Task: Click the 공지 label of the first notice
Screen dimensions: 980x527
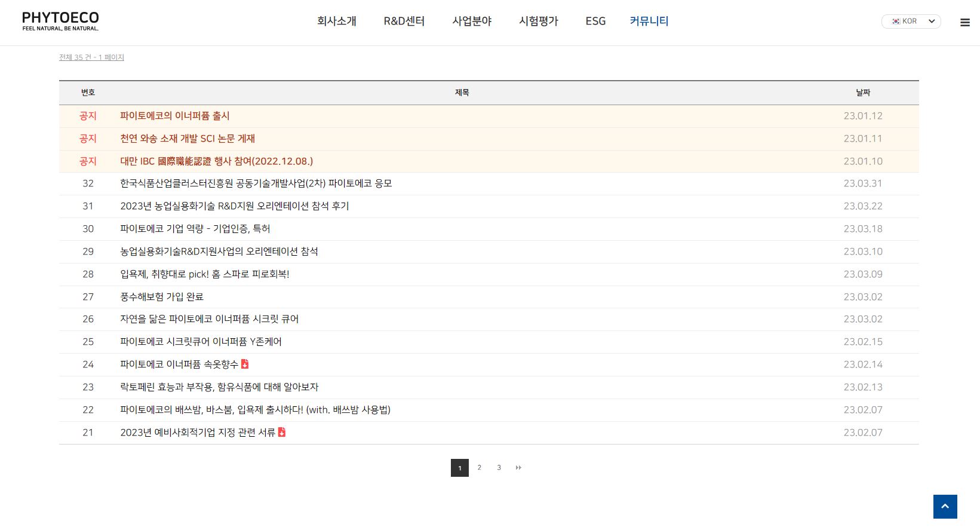Action: click(x=88, y=116)
